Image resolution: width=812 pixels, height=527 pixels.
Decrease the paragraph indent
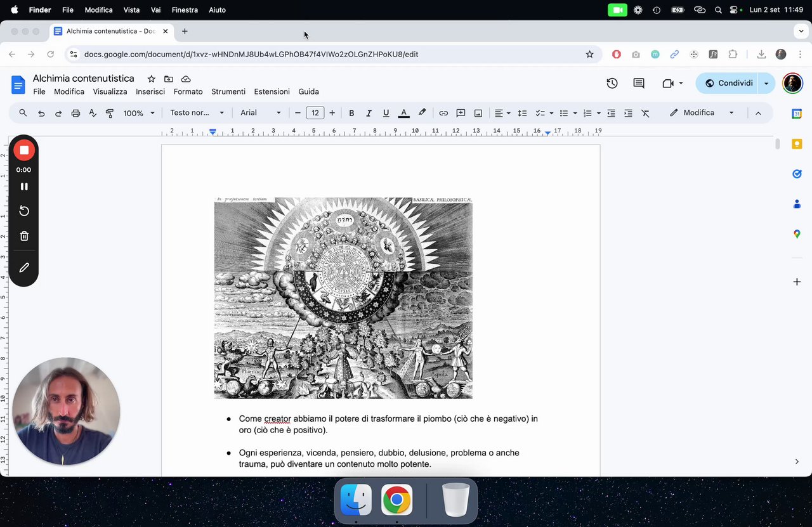tap(611, 113)
